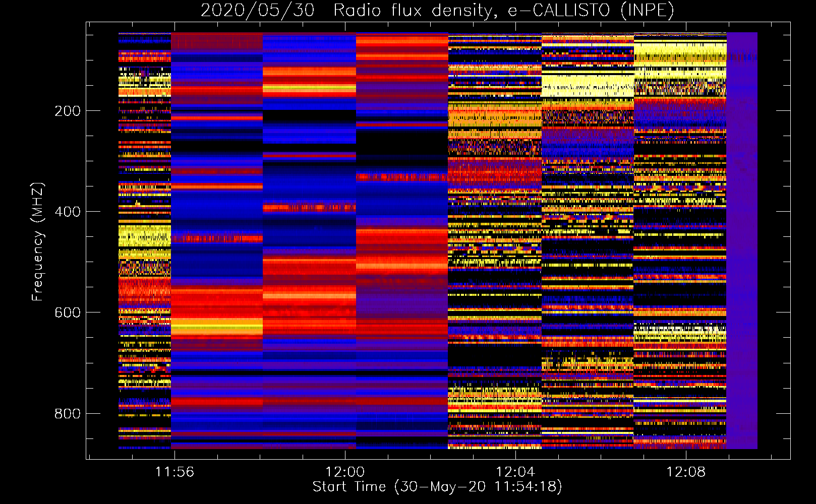Click the solid purple spectrogram segment at far right

742,240
